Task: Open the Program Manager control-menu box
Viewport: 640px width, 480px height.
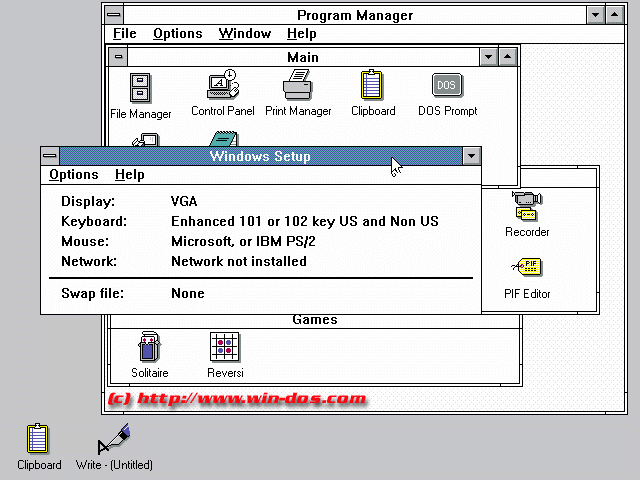Action: tap(114, 15)
